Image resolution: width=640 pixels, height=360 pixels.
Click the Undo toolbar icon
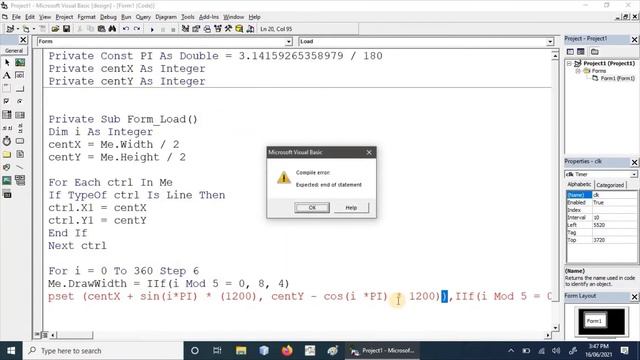[x=126, y=29]
